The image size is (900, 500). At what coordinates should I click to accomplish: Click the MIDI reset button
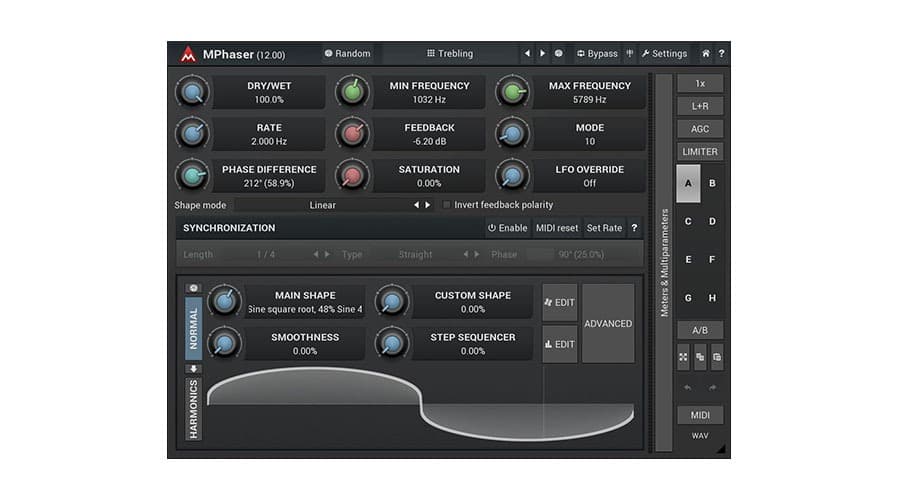click(x=557, y=228)
